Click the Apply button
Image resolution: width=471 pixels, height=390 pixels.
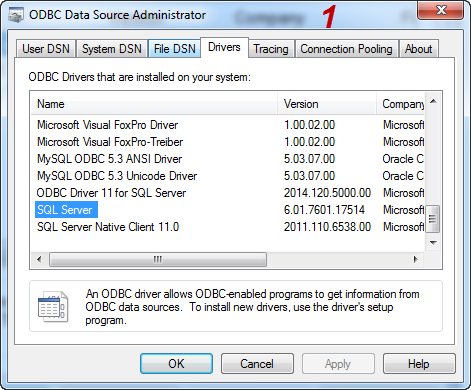click(338, 364)
